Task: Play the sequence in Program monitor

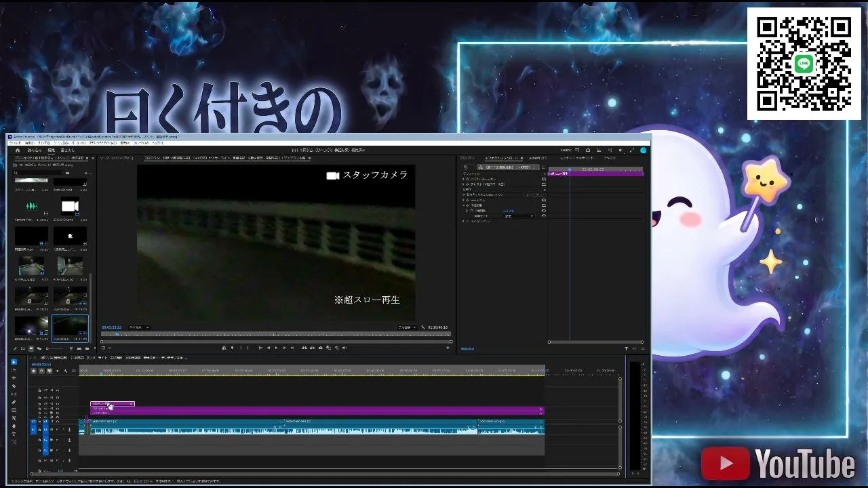Action: pyautogui.click(x=277, y=348)
